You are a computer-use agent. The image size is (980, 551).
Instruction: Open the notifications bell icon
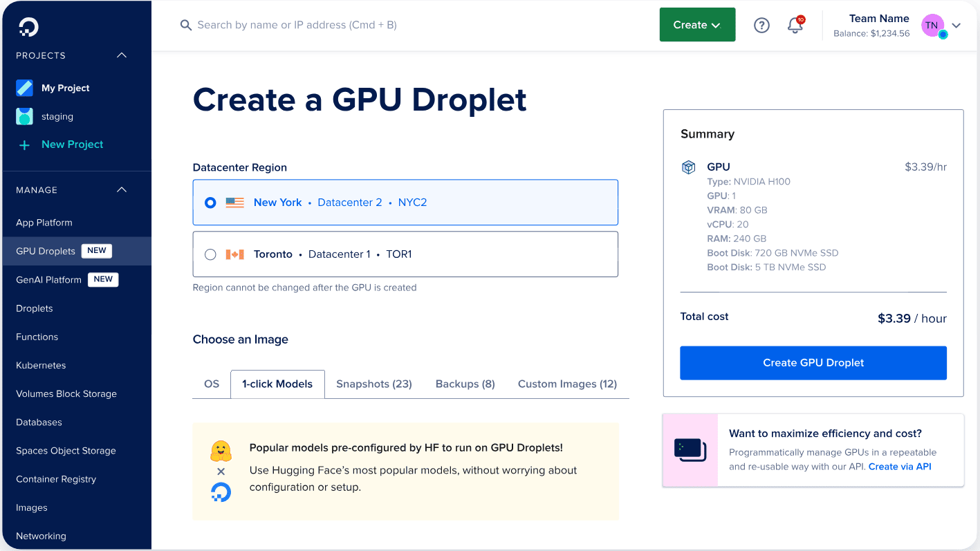point(795,26)
